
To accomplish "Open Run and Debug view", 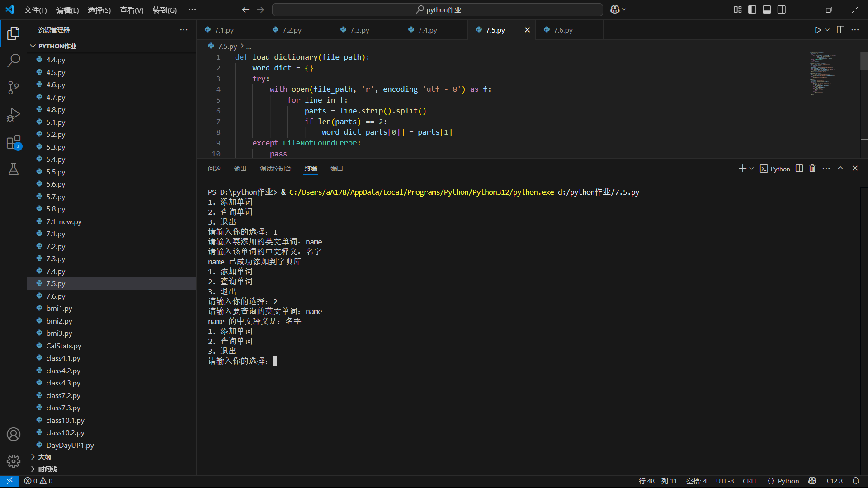I will (14, 115).
